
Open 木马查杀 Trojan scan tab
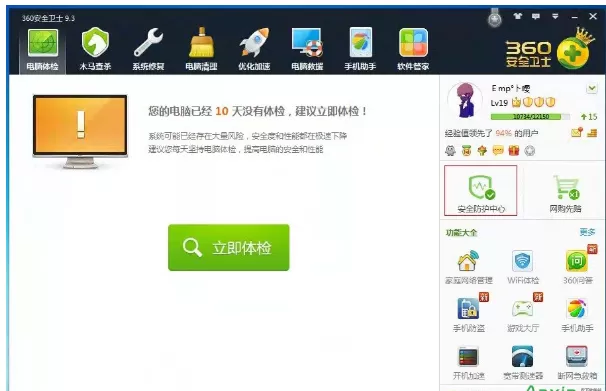coord(95,49)
